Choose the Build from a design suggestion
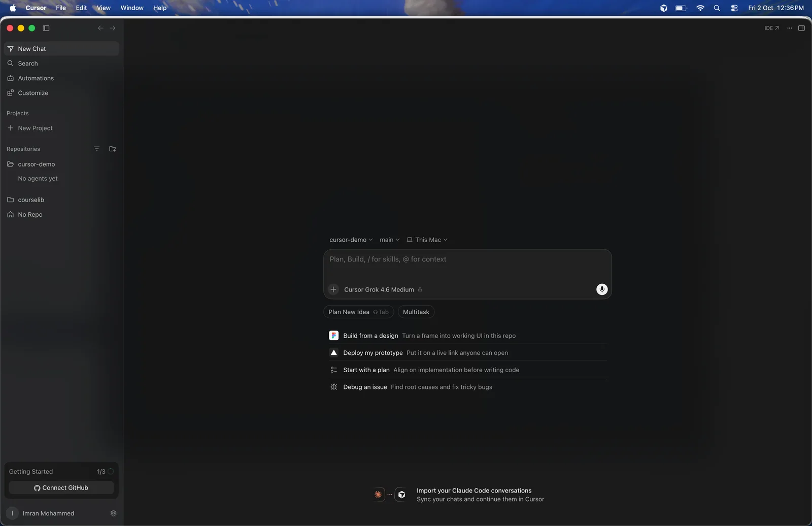 point(467,336)
